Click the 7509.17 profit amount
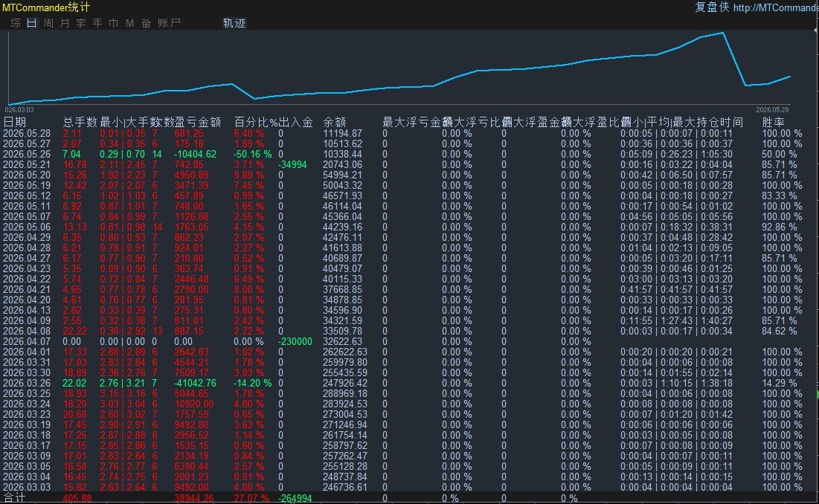 (191, 372)
